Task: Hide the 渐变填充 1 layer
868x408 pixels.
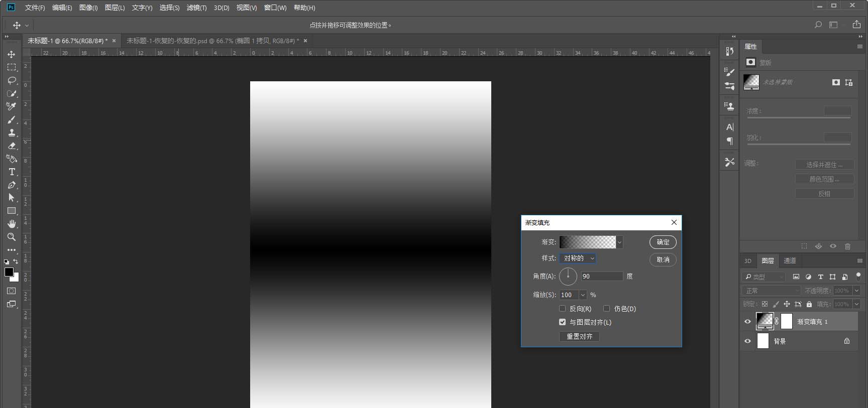Action: click(747, 322)
